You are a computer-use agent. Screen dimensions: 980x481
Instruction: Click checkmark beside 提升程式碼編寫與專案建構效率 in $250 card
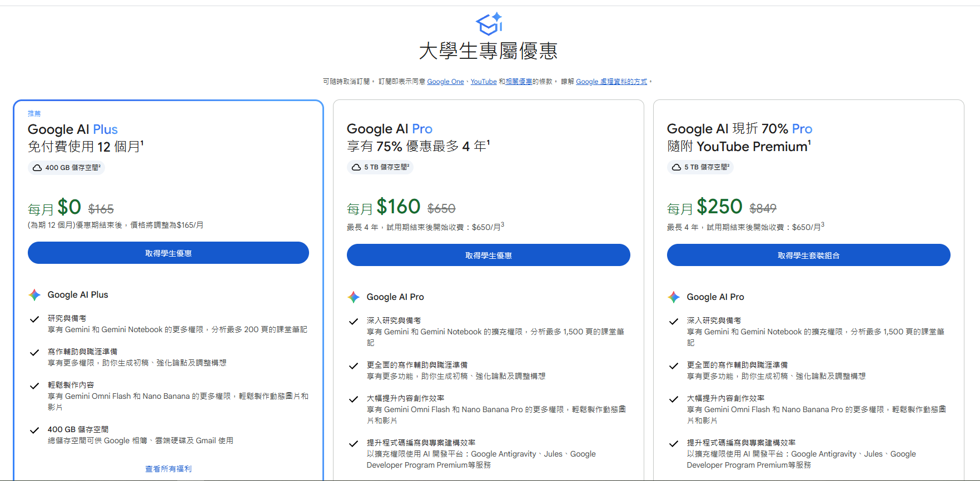point(674,444)
